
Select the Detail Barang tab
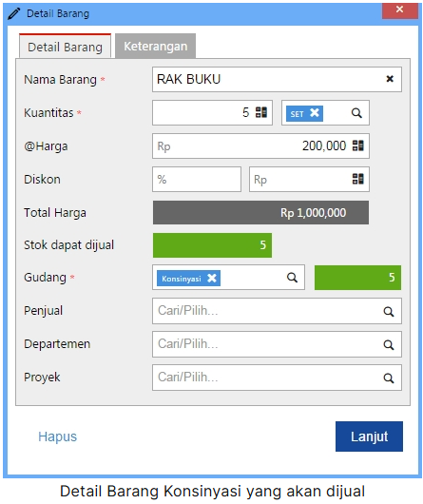click(66, 47)
